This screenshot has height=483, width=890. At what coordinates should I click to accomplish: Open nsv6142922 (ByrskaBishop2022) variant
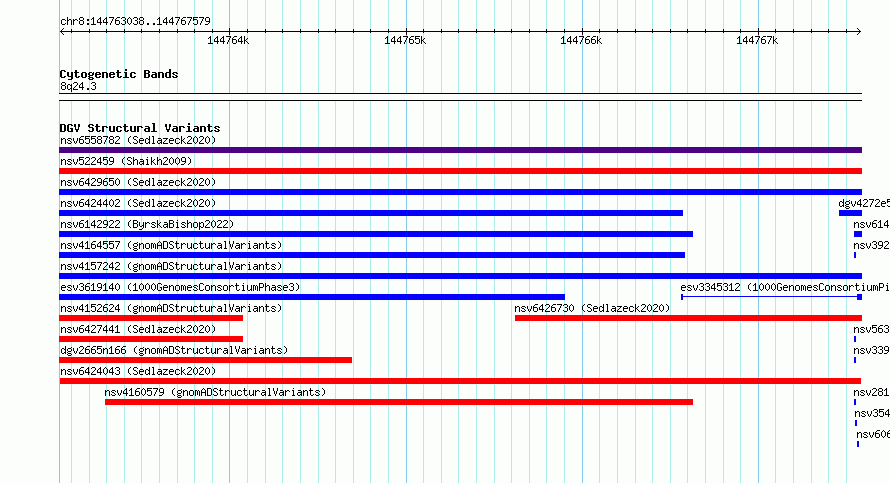click(147, 224)
